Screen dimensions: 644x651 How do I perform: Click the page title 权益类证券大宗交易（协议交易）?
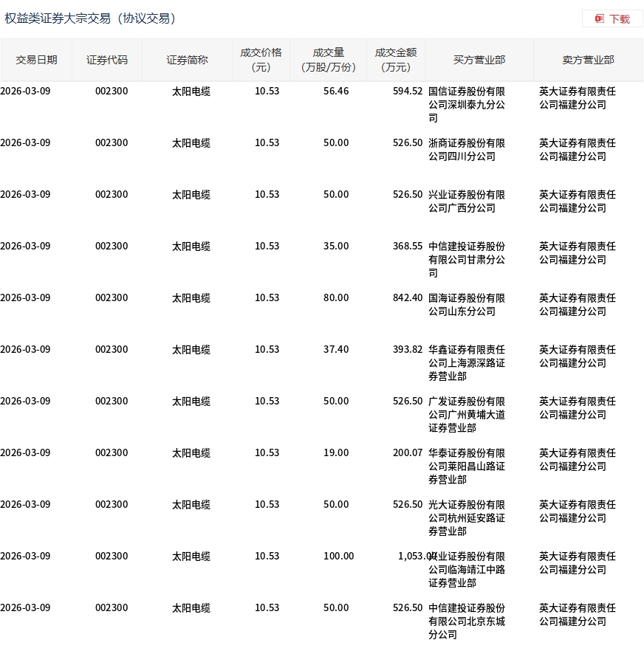[90, 18]
